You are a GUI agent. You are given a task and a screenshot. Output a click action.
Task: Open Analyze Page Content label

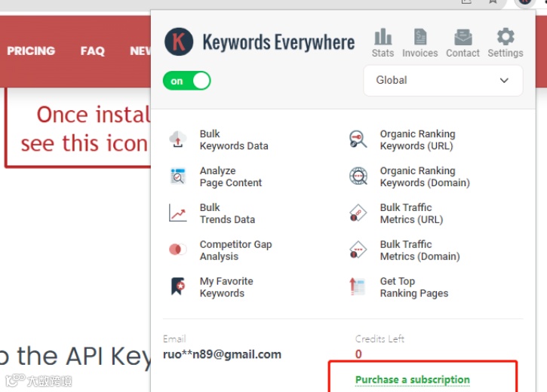[231, 176]
